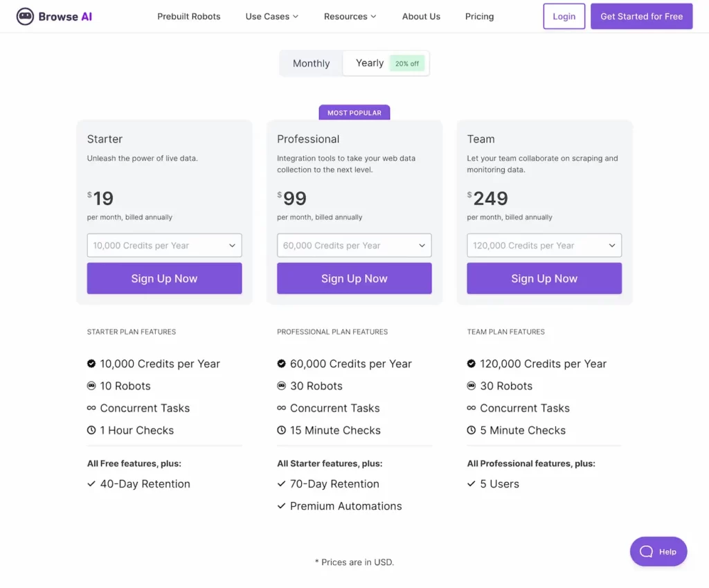
Task: Click the checkmark icon beside 60,000 Credits per Year
Action: click(282, 364)
